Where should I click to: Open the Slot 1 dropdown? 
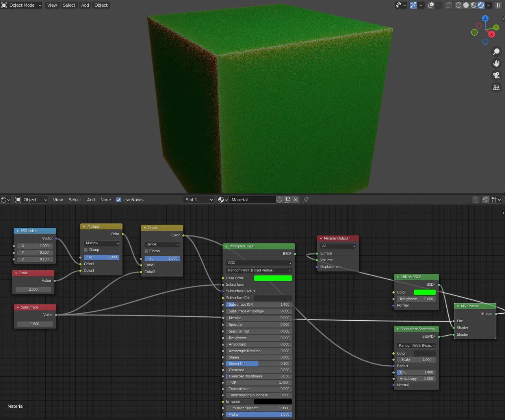(x=199, y=200)
